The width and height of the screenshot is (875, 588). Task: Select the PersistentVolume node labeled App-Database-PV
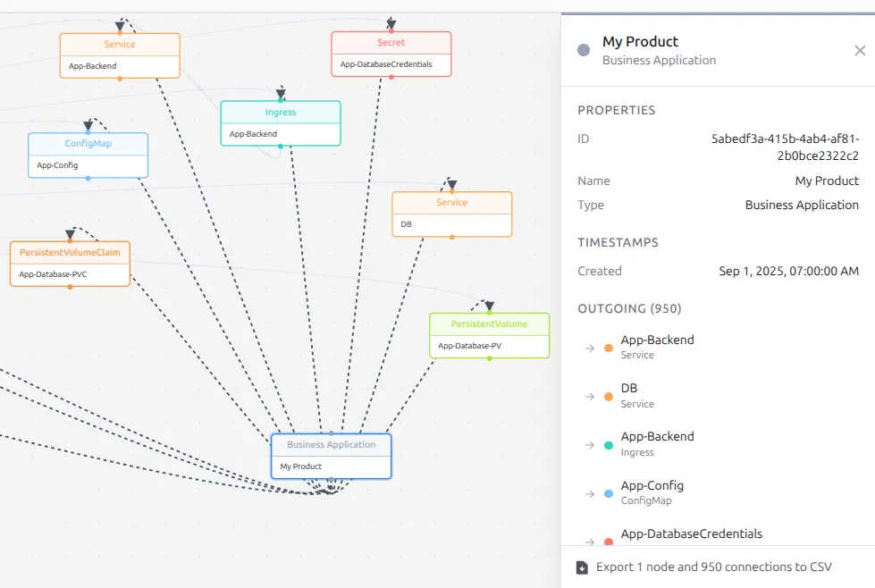pos(489,334)
